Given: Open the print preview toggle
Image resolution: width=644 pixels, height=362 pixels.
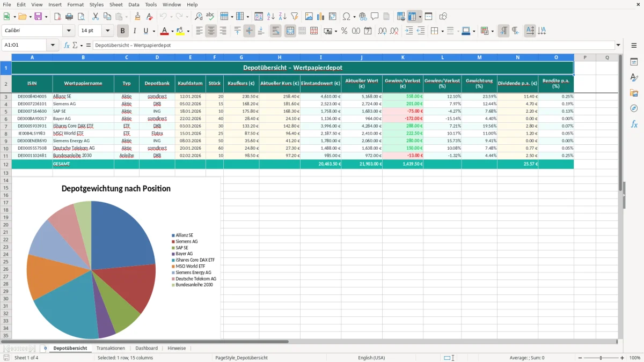Looking at the screenshot, I should pyautogui.click(x=80, y=17).
